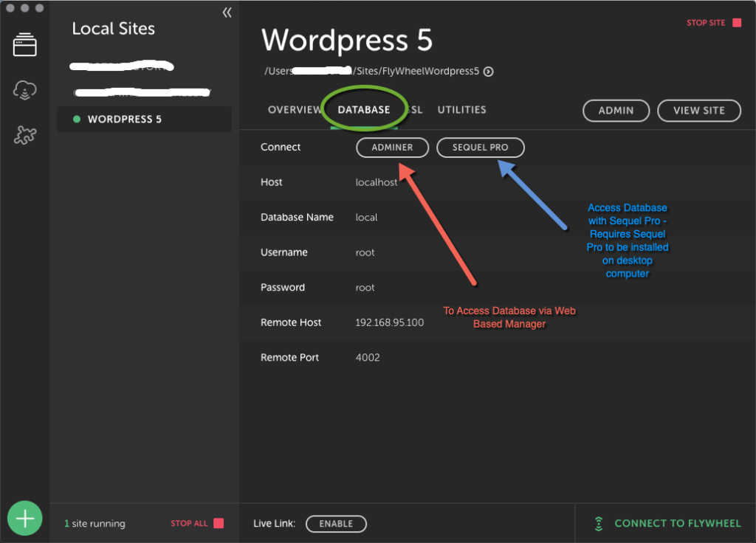Click the Password value root
Viewport: 756px width, 543px height.
click(x=365, y=288)
